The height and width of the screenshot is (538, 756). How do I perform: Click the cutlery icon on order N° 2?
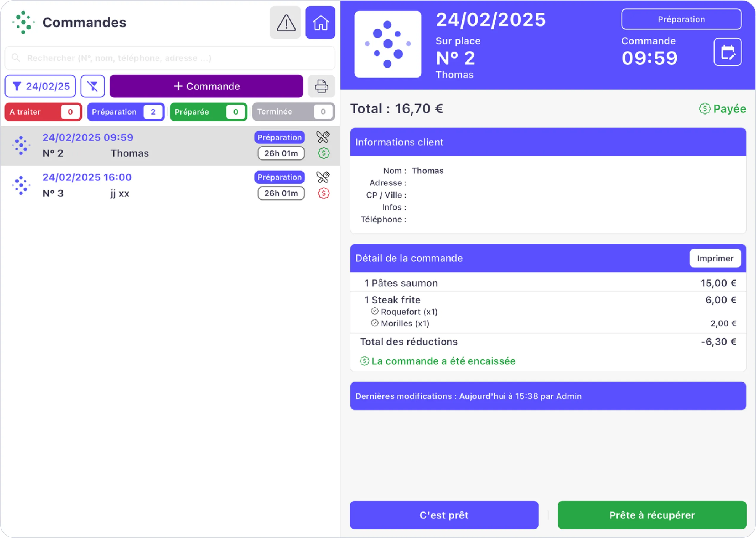pyautogui.click(x=323, y=137)
